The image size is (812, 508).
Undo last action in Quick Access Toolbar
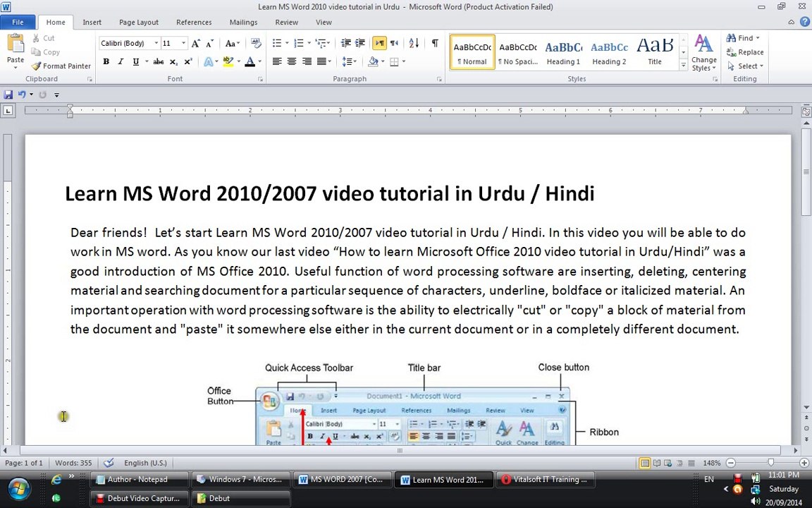22,95
